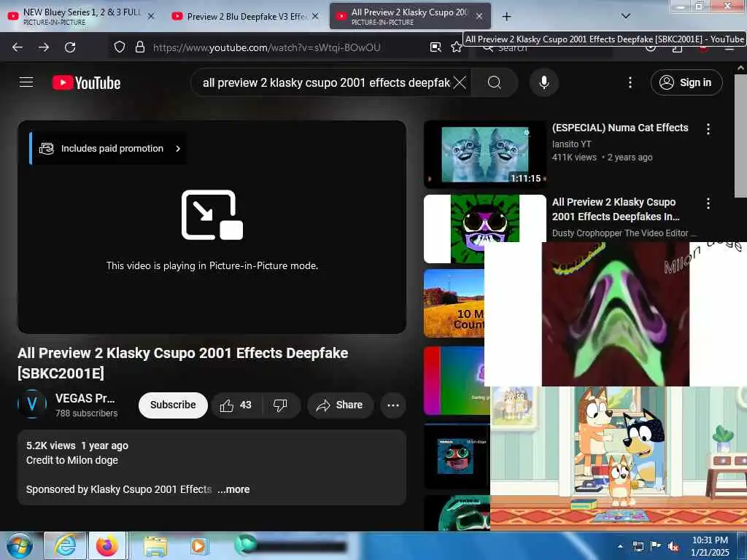
Task: Expand description with ...more
Action: (233, 489)
